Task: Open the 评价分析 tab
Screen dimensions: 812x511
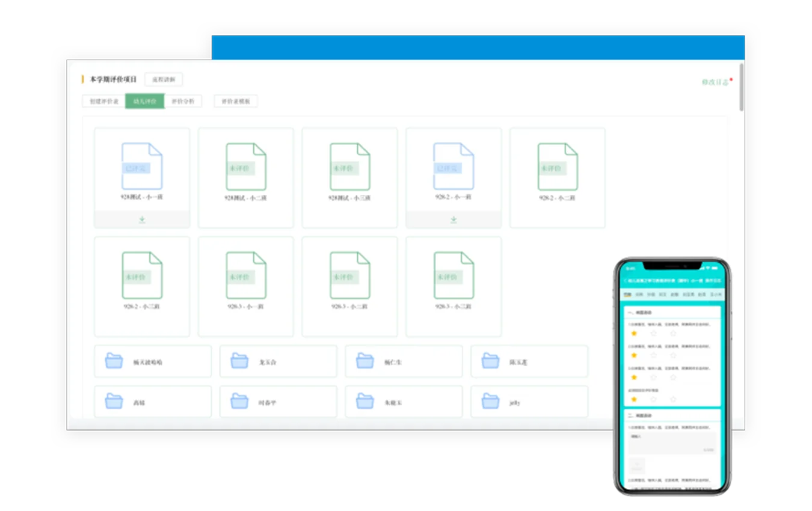Action: (x=183, y=101)
